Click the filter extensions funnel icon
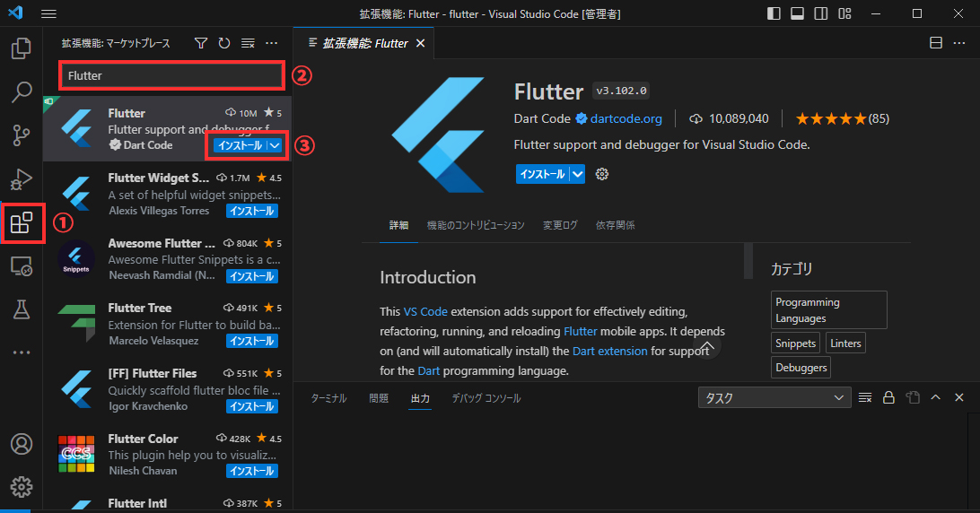 [201, 43]
